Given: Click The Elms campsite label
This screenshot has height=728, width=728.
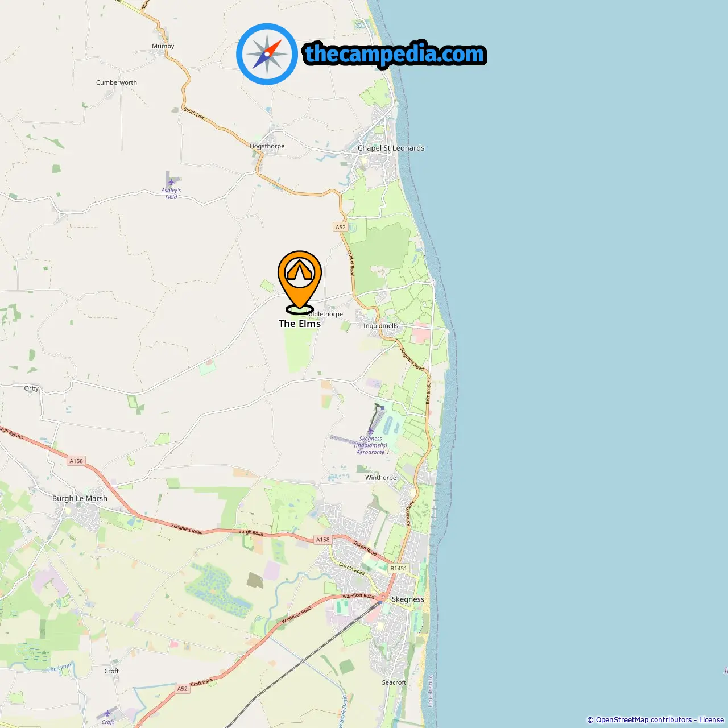Looking at the screenshot, I should (x=300, y=324).
